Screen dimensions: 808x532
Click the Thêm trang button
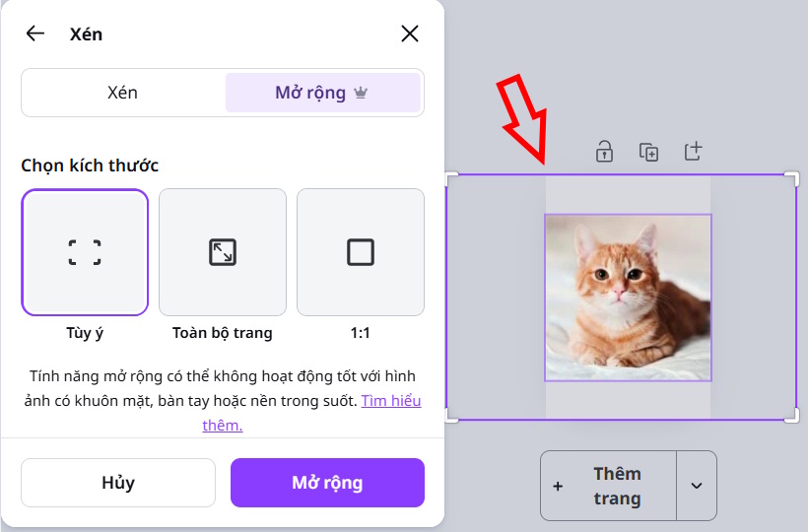point(609,486)
